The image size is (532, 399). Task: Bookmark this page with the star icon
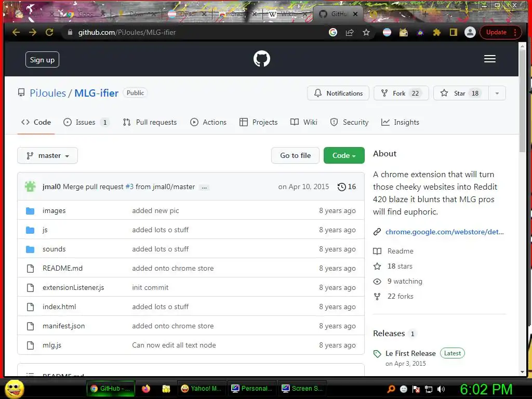pyautogui.click(x=366, y=32)
